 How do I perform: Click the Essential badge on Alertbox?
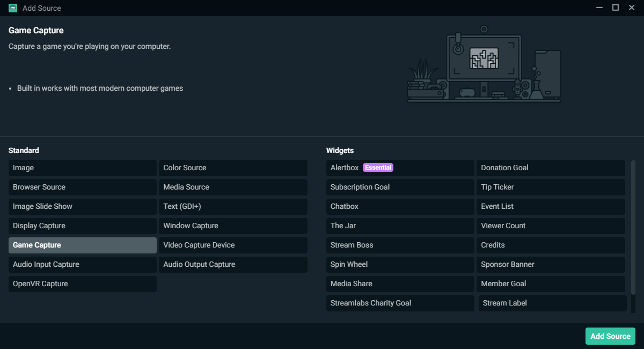(378, 168)
